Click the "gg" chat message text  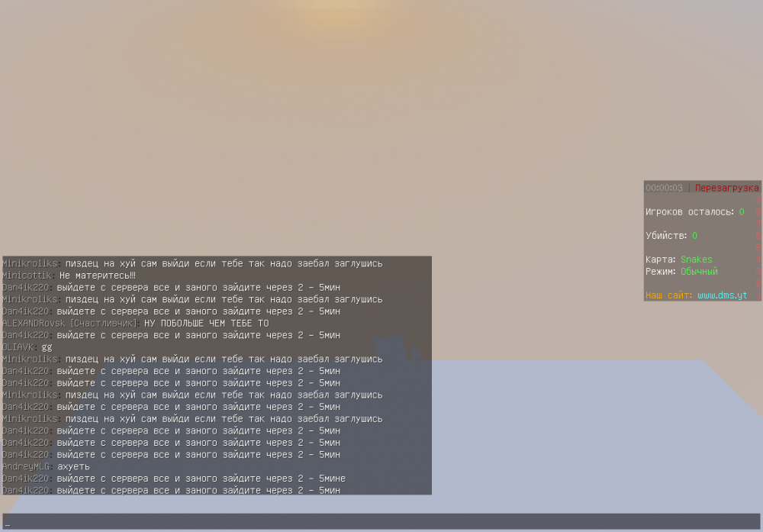point(47,347)
